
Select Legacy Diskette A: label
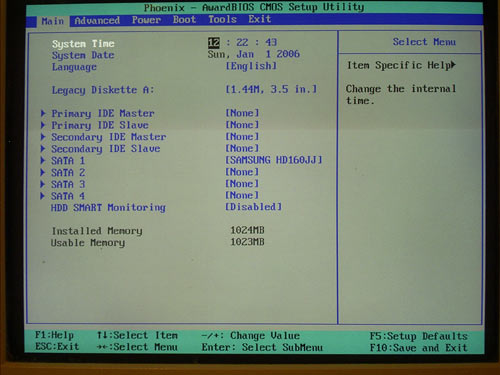pyautogui.click(x=103, y=90)
